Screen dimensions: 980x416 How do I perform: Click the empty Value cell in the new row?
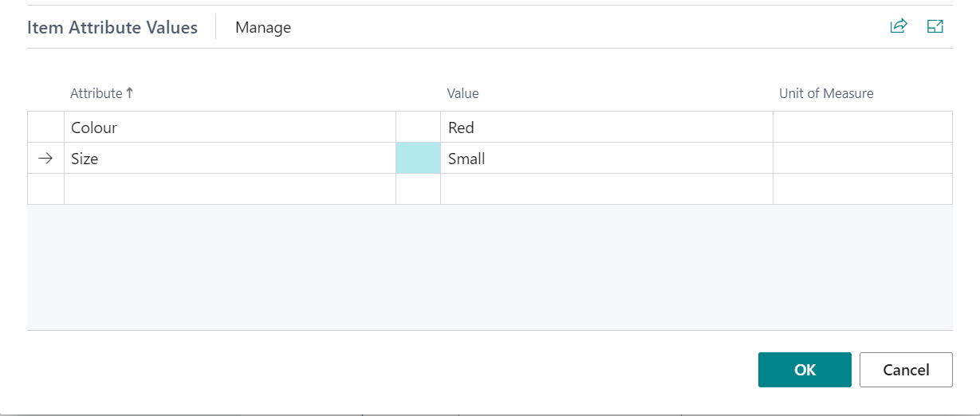pos(606,189)
